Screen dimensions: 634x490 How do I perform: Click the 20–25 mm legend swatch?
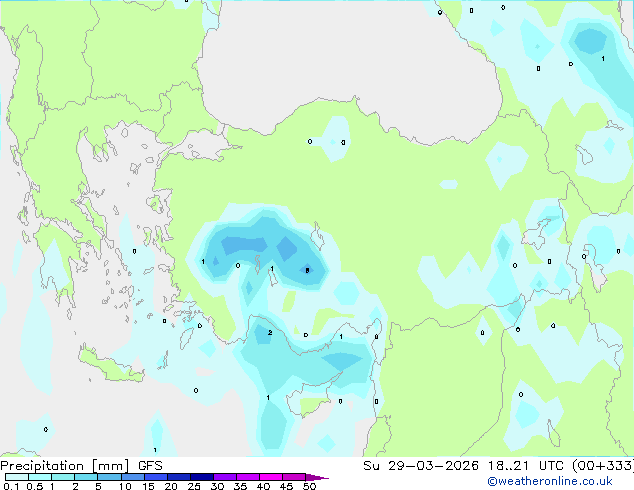point(178,477)
